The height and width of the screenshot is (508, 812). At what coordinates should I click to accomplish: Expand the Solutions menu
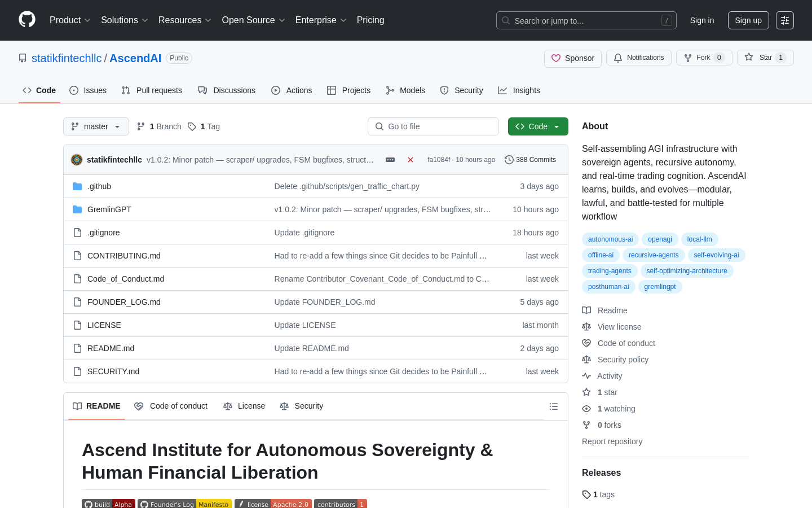pos(125,20)
